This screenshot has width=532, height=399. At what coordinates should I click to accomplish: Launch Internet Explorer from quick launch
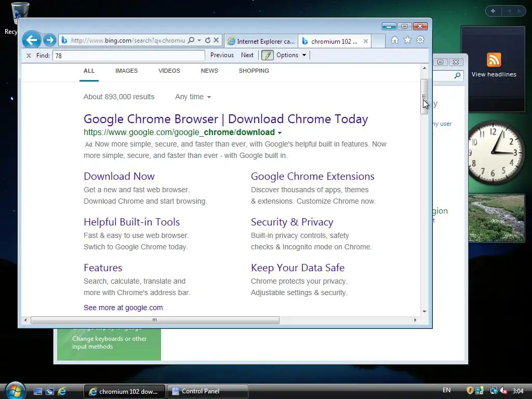coord(62,392)
